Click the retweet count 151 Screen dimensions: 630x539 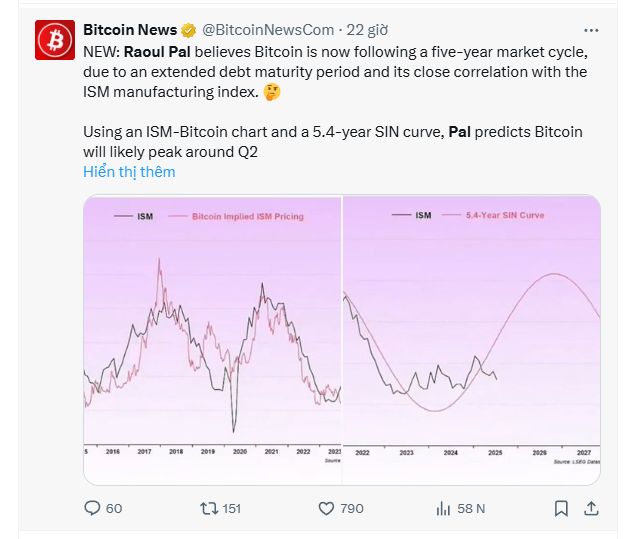[x=231, y=508]
